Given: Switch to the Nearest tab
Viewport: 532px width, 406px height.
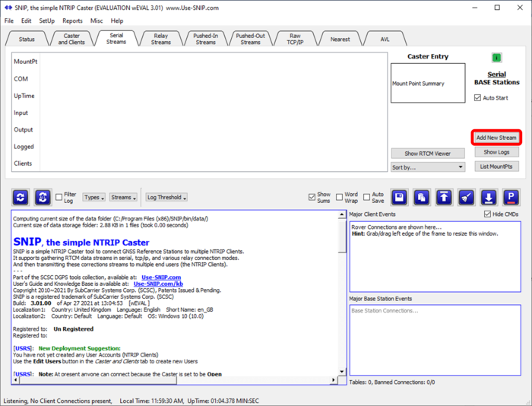Looking at the screenshot, I should (340, 39).
